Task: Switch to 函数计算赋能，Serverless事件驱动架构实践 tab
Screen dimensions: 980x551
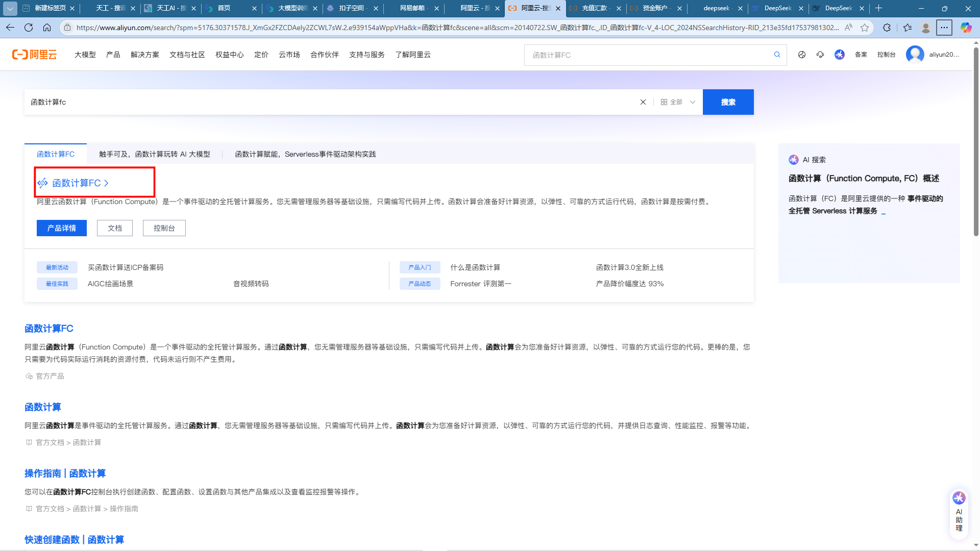Action: coord(305,154)
